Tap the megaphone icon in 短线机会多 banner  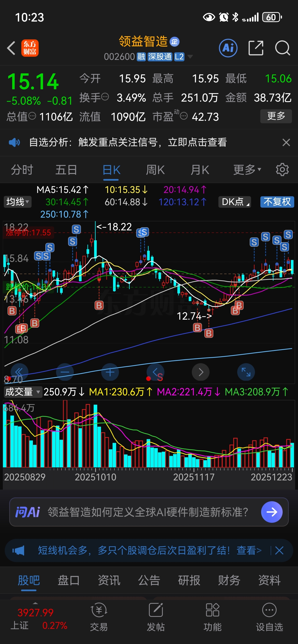pyautogui.click(x=18, y=550)
